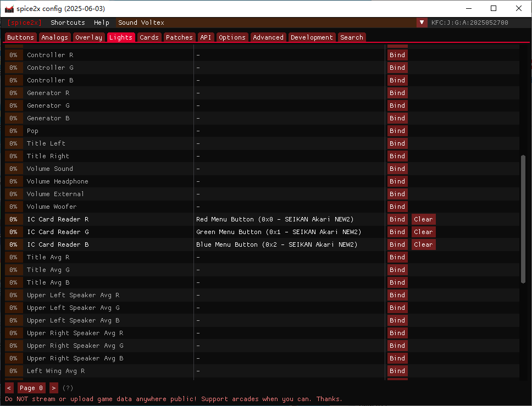Clear the IC Card Reader B binding
The image size is (532, 406).
pyautogui.click(x=423, y=244)
